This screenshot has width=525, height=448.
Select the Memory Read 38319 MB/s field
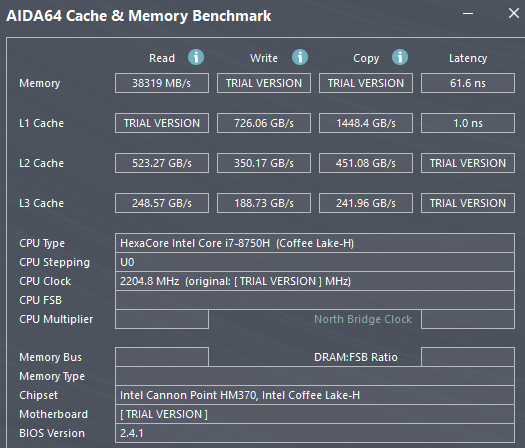pos(162,83)
